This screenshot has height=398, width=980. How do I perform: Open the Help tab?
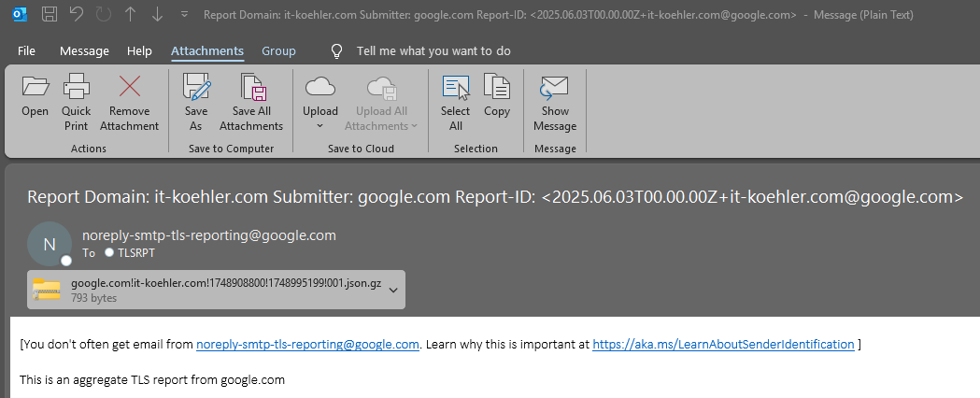click(x=139, y=51)
